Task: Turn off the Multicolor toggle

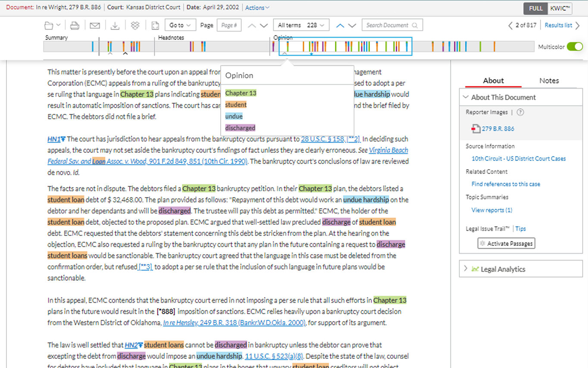Action: pyautogui.click(x=575, y=46)
